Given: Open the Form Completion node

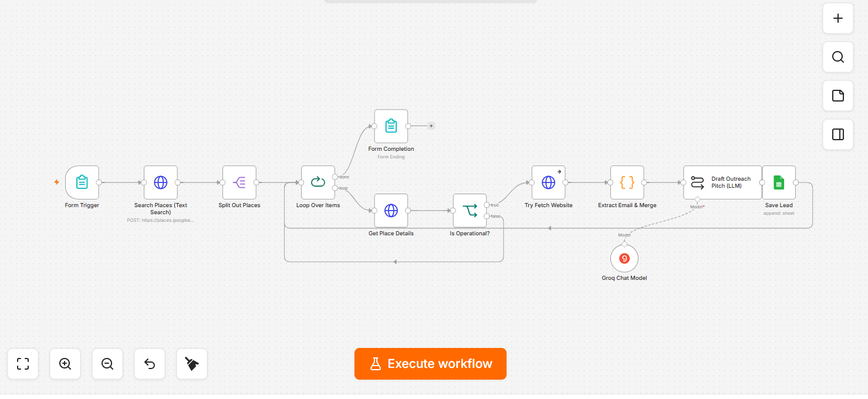Looking at the screenshot, I should (391, 126).
